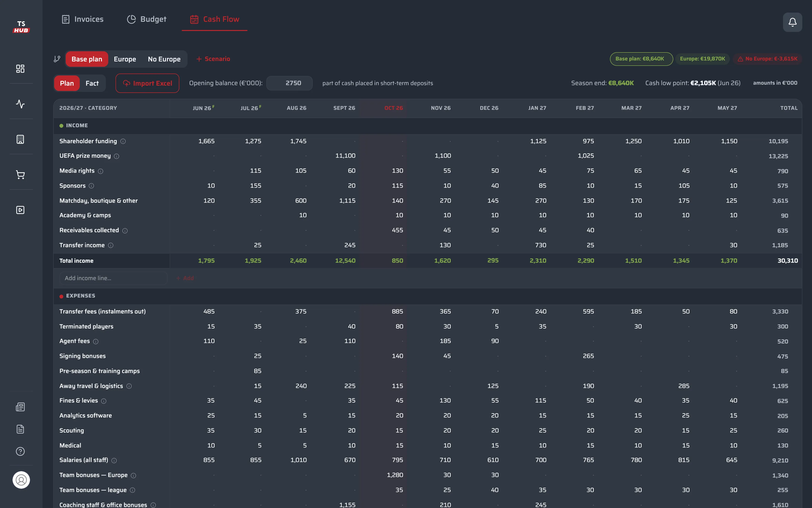Show info for Sponsors row
This screenshot has height=508, width=812.
coord(91,186)
